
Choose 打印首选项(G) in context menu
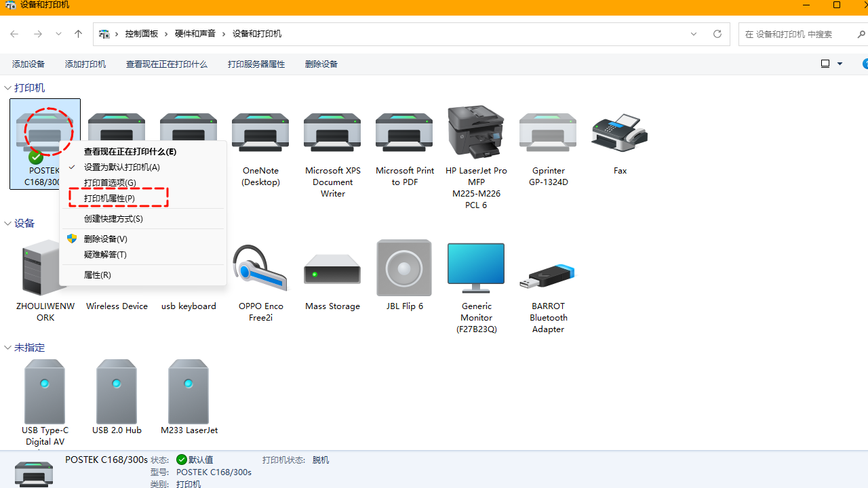coord(143,183)
